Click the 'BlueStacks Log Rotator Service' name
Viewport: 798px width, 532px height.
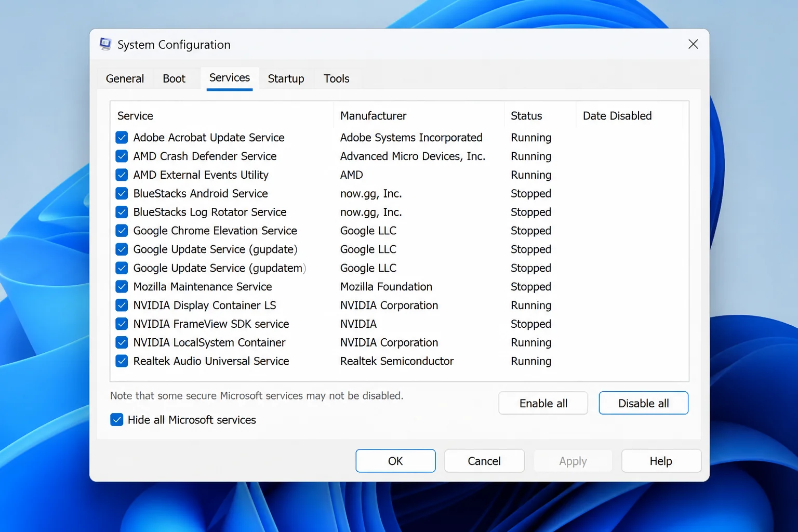[x=210, y=212]
